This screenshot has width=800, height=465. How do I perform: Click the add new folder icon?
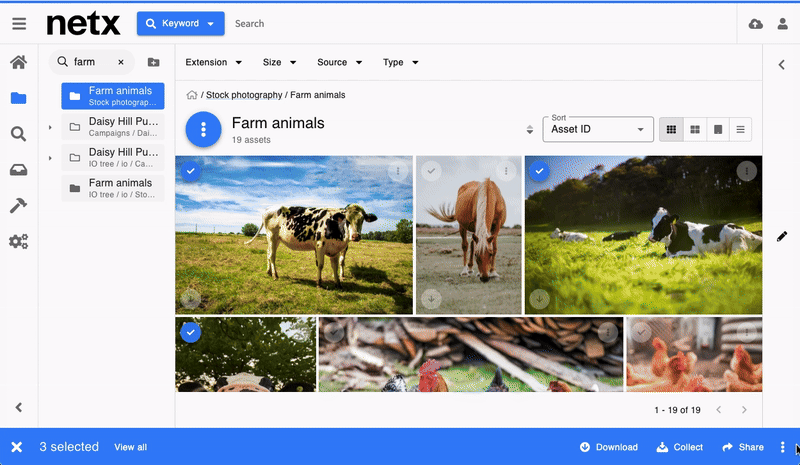[153, 62]
